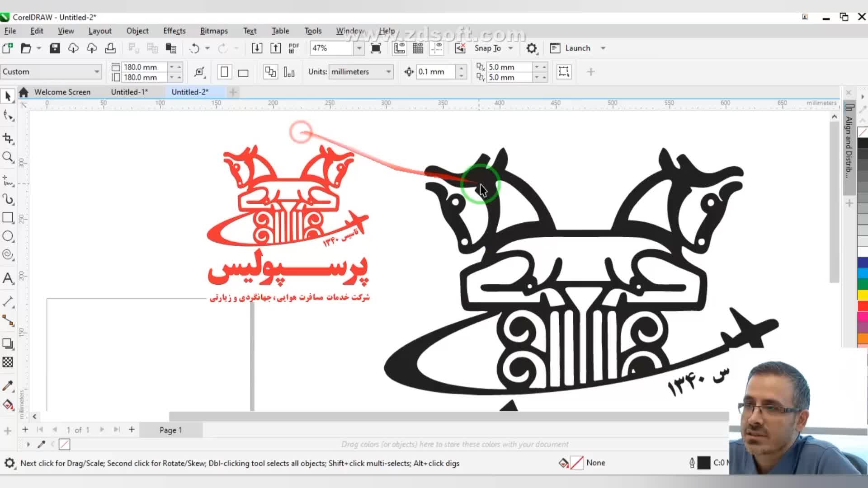This screenshot has width=868, height=488.
Task: Switch page to portrait orientation
Action: (x=224, y=72)
